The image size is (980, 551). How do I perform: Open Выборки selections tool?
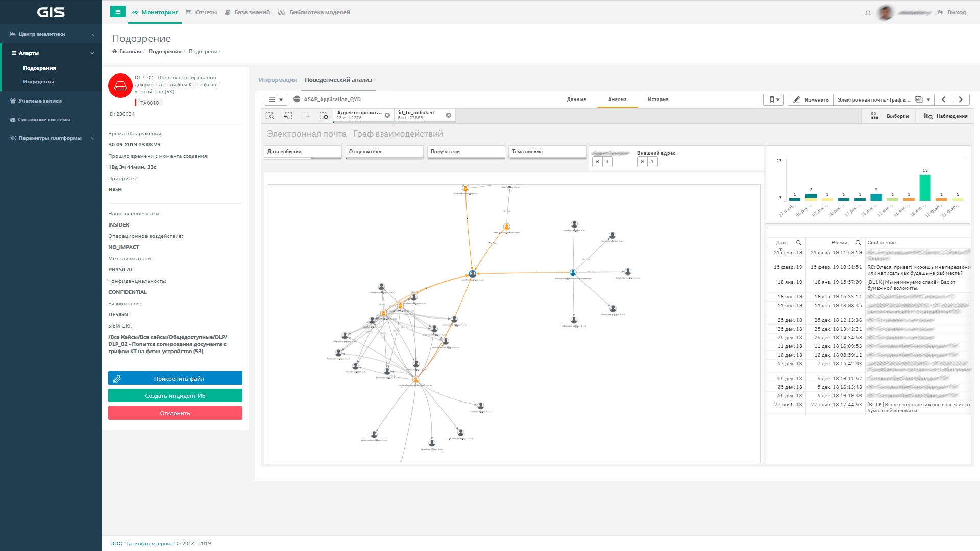coord(890,116)
